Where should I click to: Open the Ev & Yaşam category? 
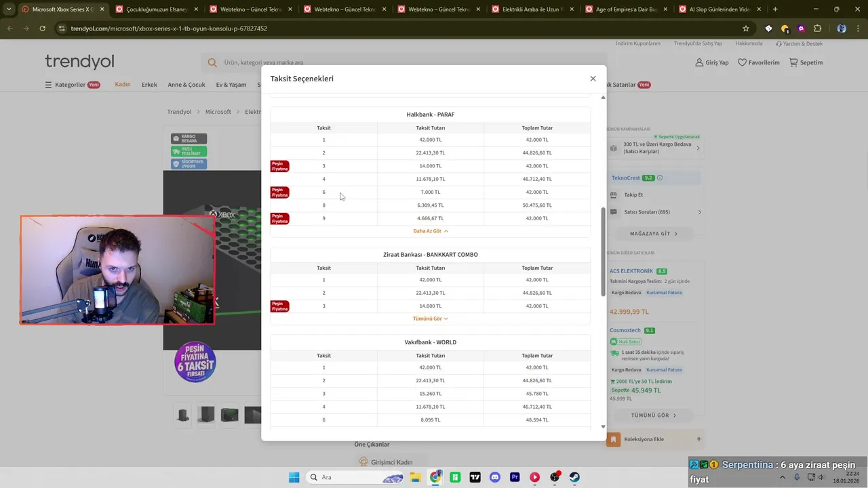tap(231, 85)
